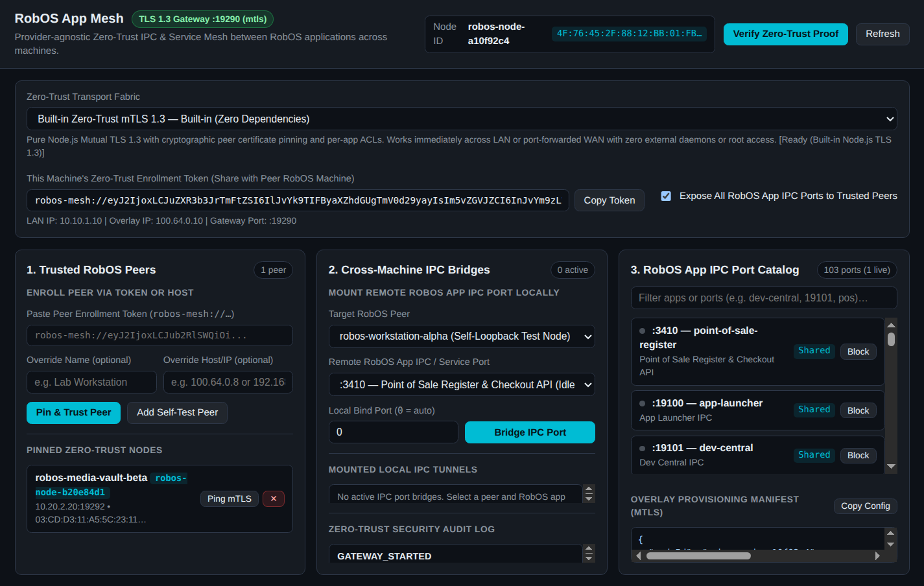Viewport: 924px width, 586px height.
Task: Block the :3410 point-of-sale-register port
Action: click(x=859, y=351)
